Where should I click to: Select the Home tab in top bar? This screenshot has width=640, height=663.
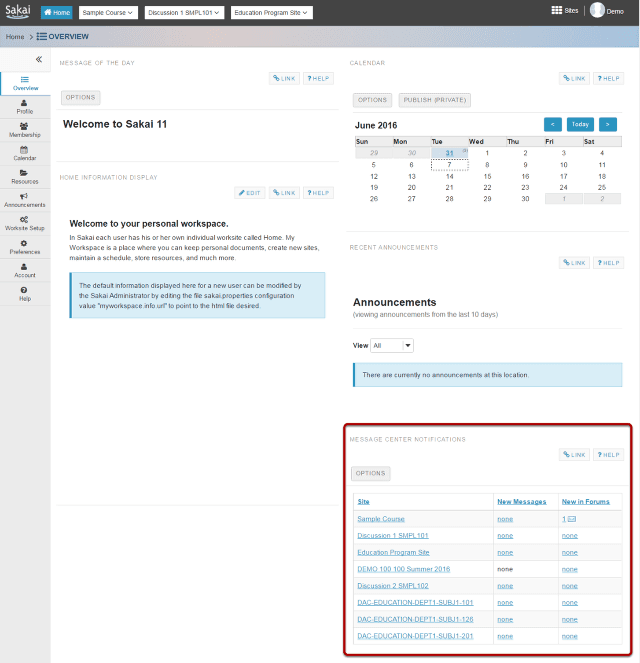point(56,12)
